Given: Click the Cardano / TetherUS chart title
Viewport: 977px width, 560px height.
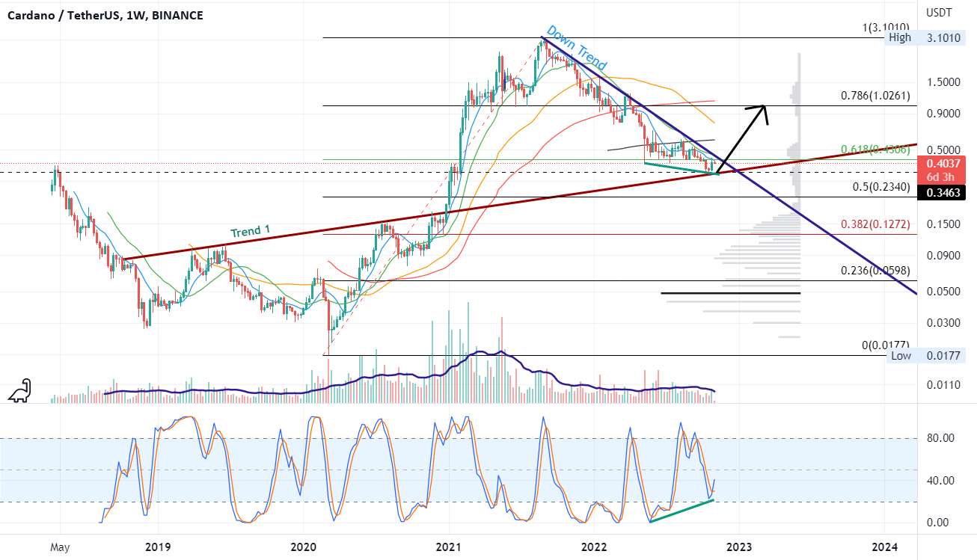Looking at the screenshot, I should pyautogui.click(x=105, y=15).
